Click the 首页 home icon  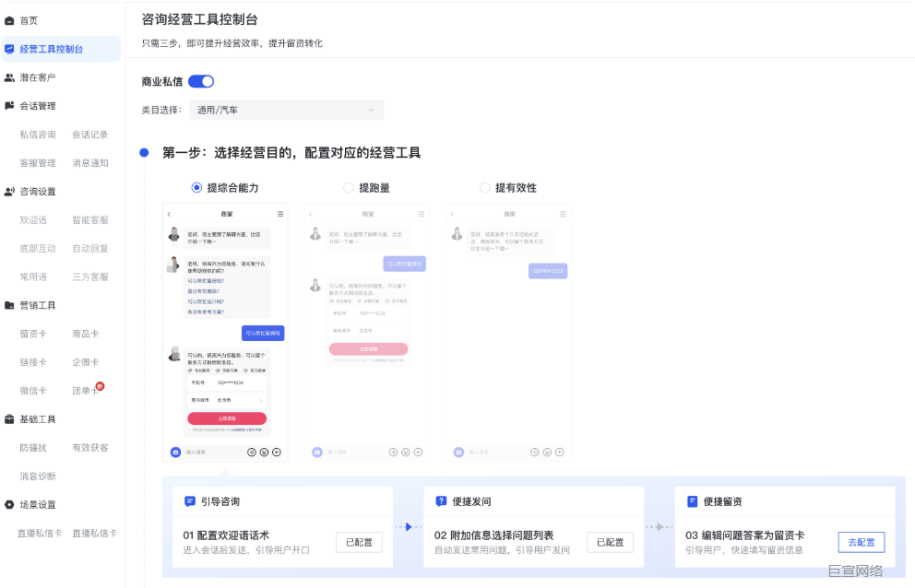pos(9,21)
